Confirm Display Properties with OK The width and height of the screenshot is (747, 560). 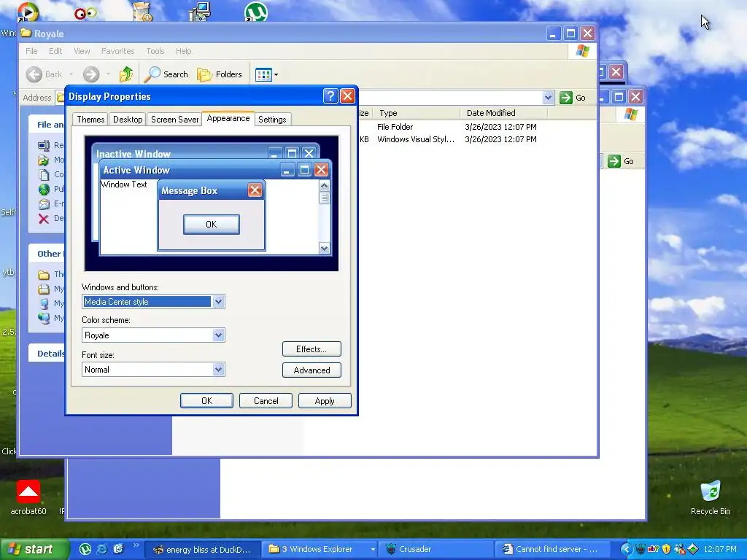206,401
